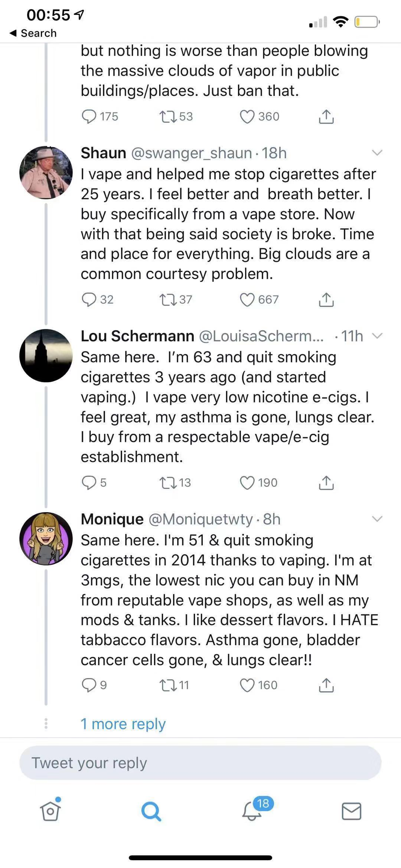
Task: Open Shaun's profile picture
Action: (x=46, y=172)
